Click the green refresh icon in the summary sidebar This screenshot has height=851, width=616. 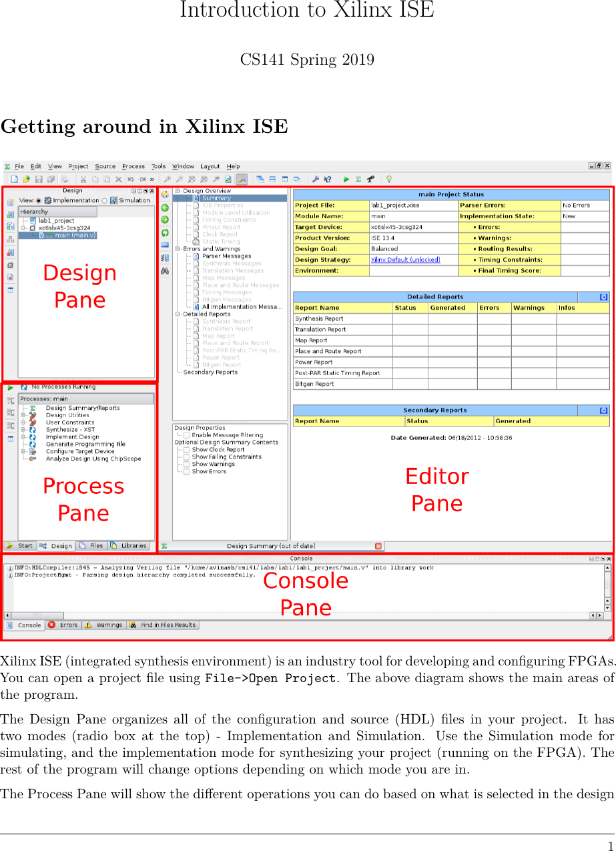tap(164, 233)
